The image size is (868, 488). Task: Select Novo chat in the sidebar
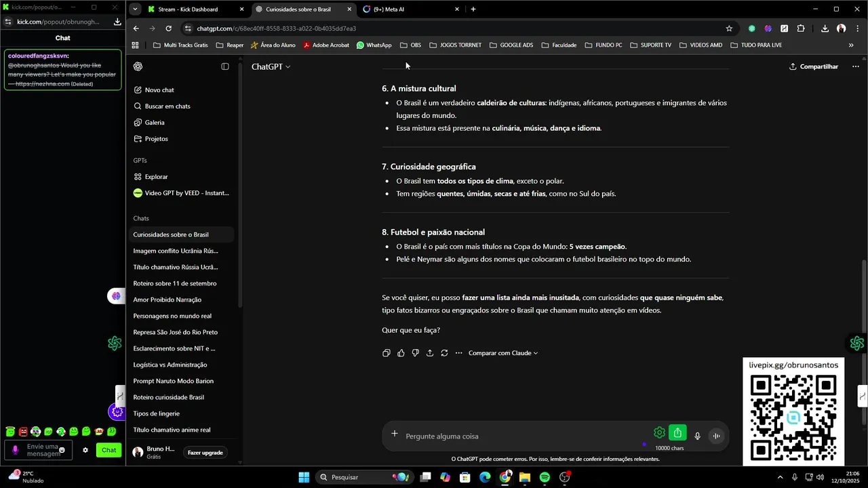coord(181,90)
